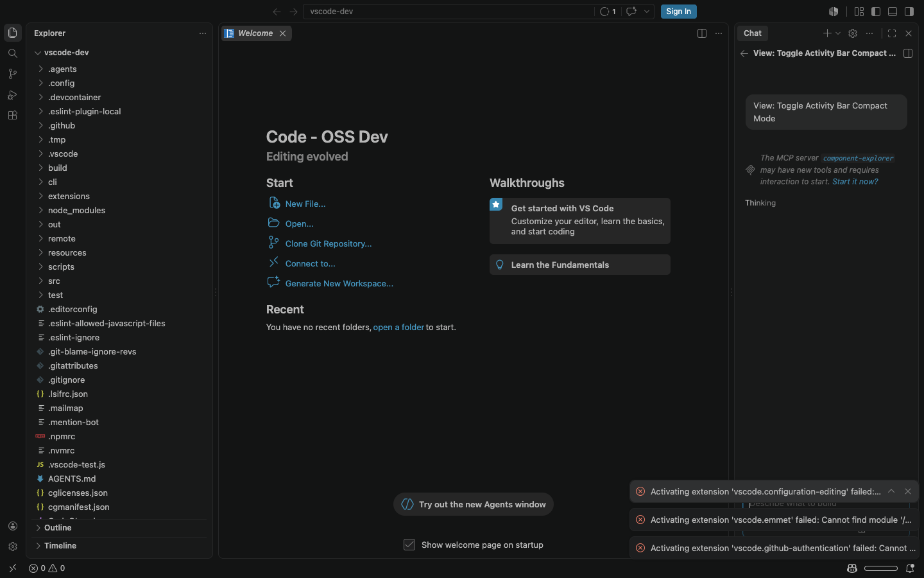Click Clone Git Repository link

329,244
